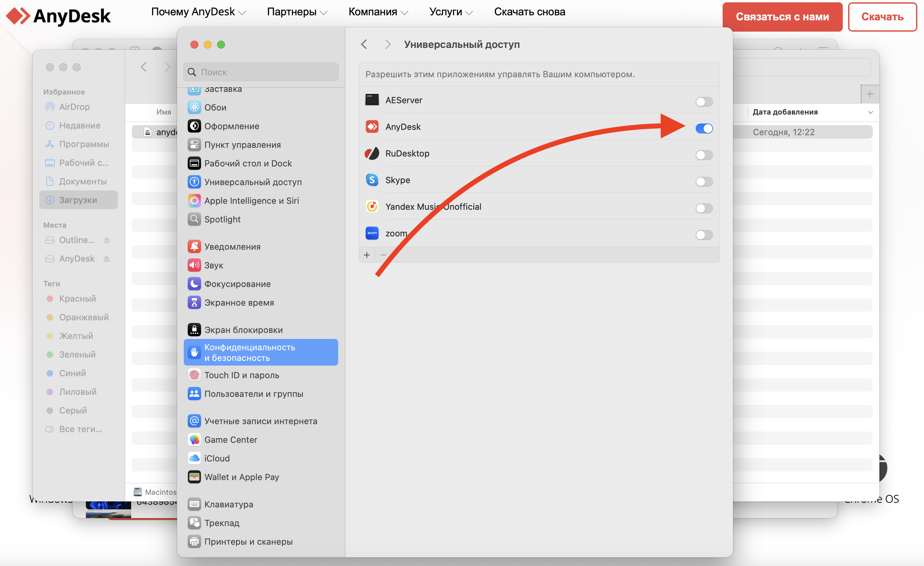This screenshot has height=566, width=924.
Task: Open Фокусирование settings icon
Action: (x=194, y=284)
